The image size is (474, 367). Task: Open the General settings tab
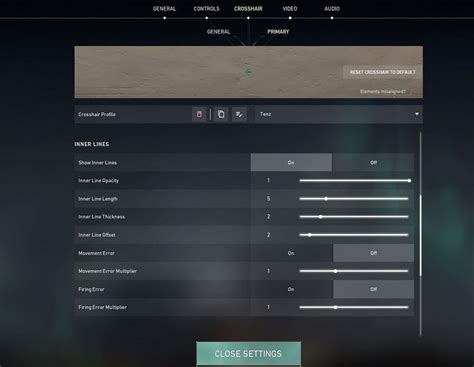point(164,9)
